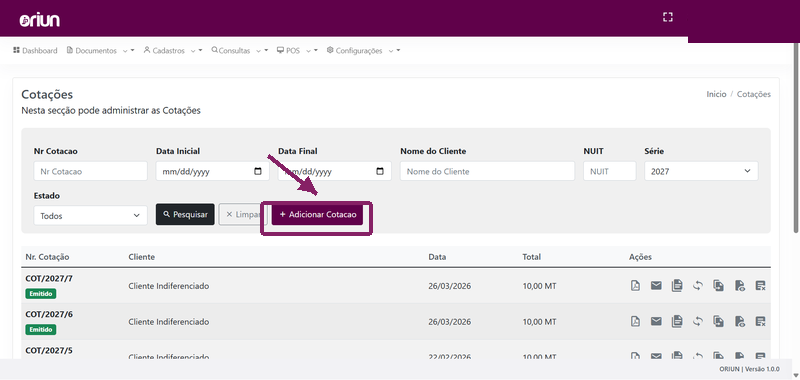
Task: Toggle fullscreen with the header expand icon
Action: [x=667, y=17]
